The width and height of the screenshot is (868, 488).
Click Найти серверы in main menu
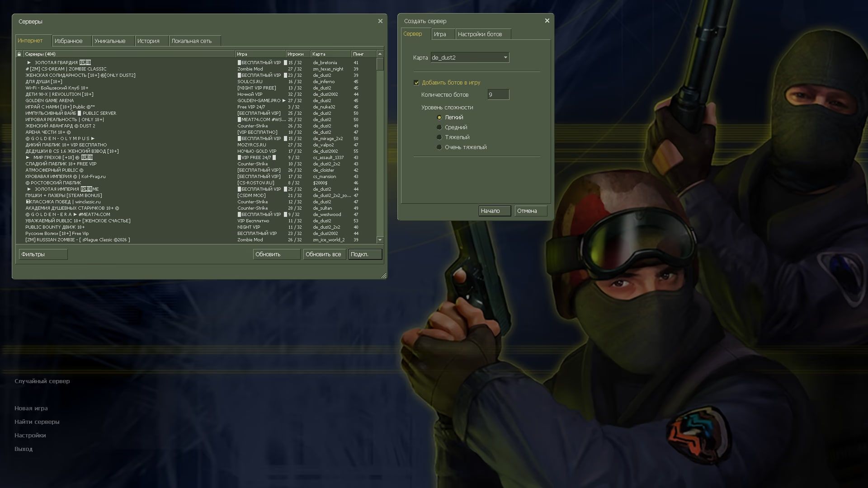click(37, 422)
